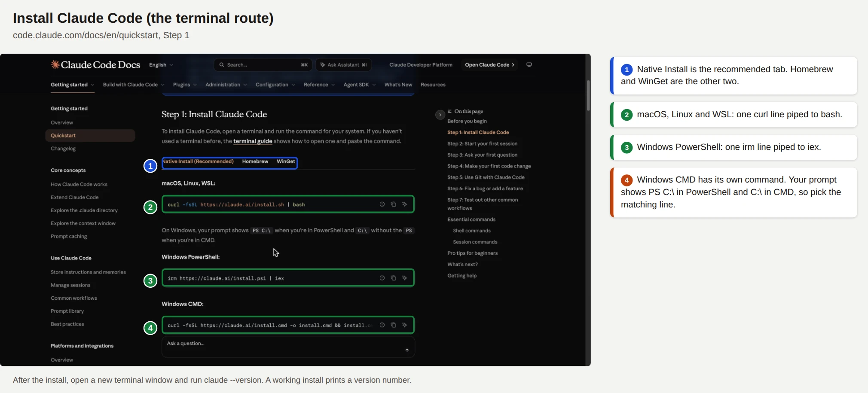Visit the Claude Developer Platform link
The image size is (868, 393).
(x=421, y=65)
